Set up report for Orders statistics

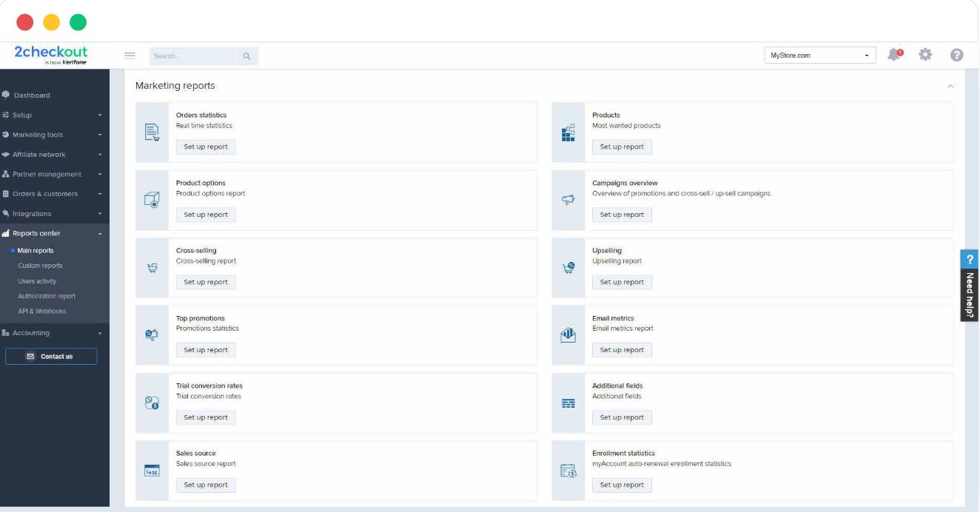(206, 146)
